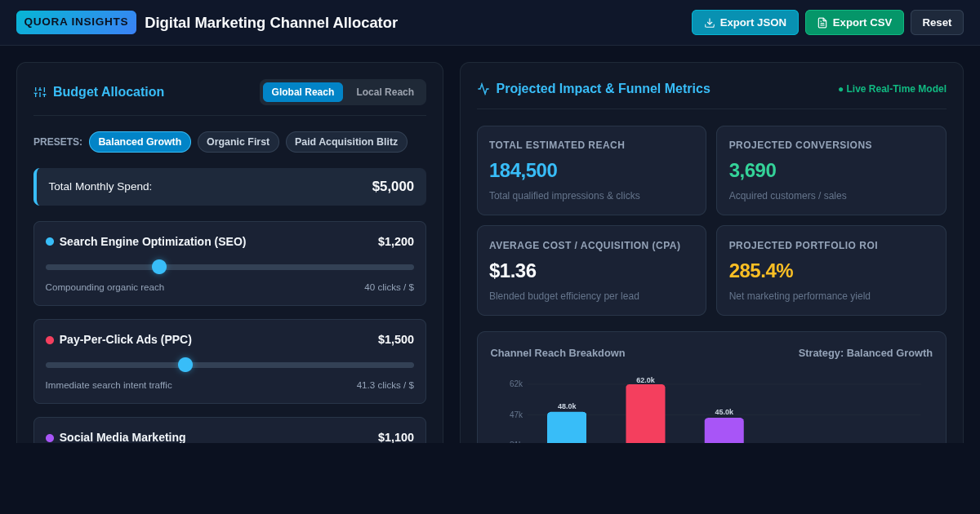This screenshot has width=980, height=514.
Task: Click the SEO $1,200 amount
Action: click(x=396, y=241)
